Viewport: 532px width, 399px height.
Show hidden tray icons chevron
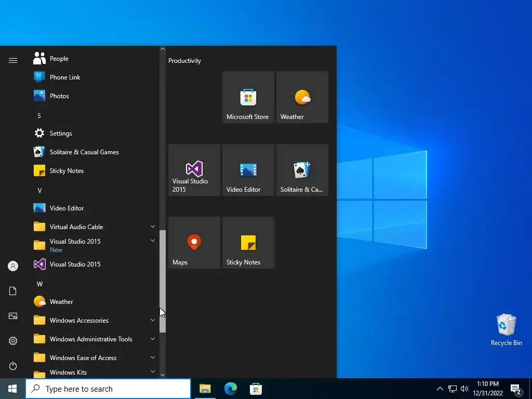point(440,389)
